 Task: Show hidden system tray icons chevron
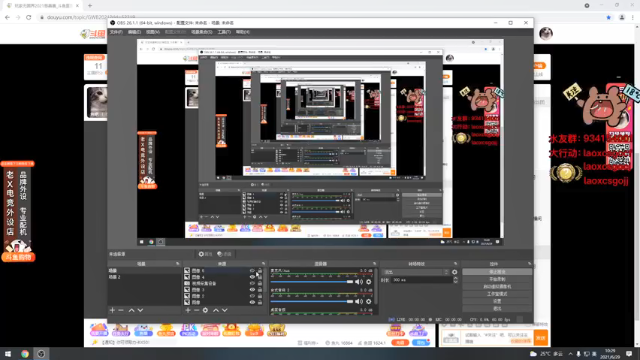coord(570,353)
